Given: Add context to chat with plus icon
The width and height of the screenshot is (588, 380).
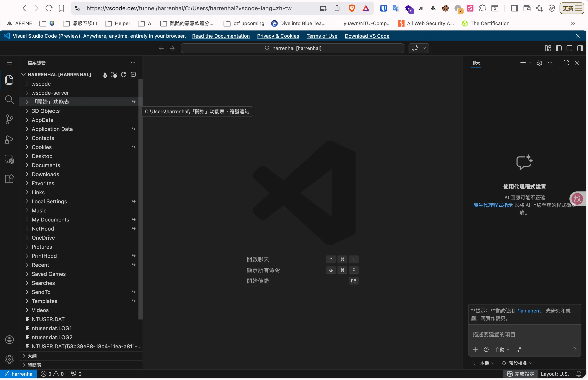Looking at the screenshot, I should tap(475, 349).
